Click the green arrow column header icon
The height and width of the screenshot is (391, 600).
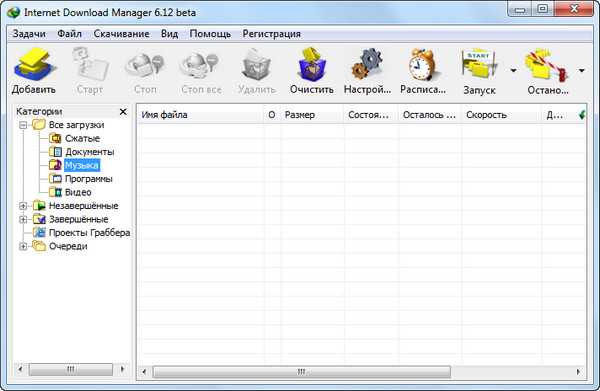[582, 114]
